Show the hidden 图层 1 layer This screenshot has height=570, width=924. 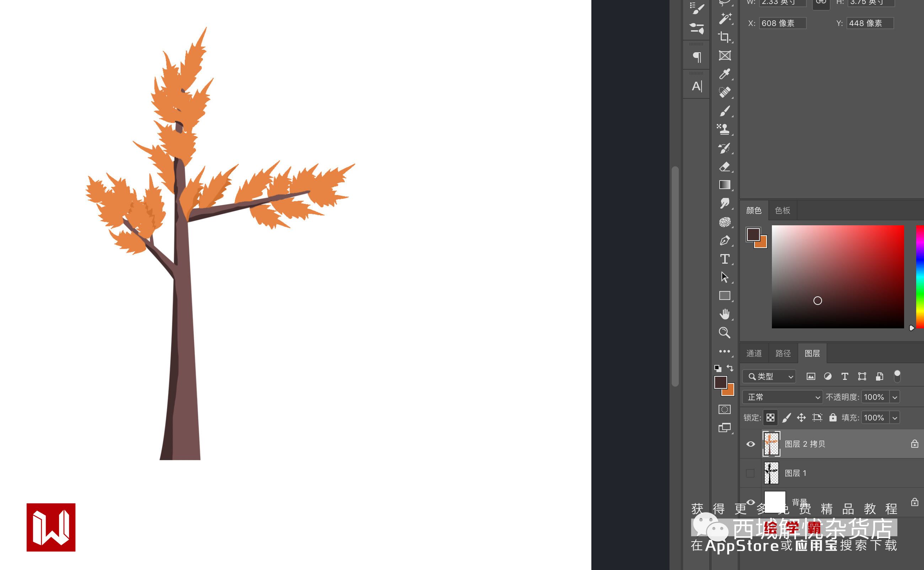point(750,473)
